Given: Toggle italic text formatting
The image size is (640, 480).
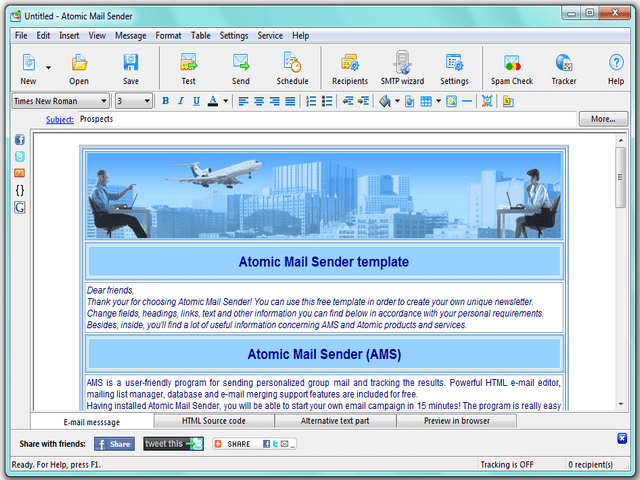Looking at the screenshot, I should click(181, 101).
